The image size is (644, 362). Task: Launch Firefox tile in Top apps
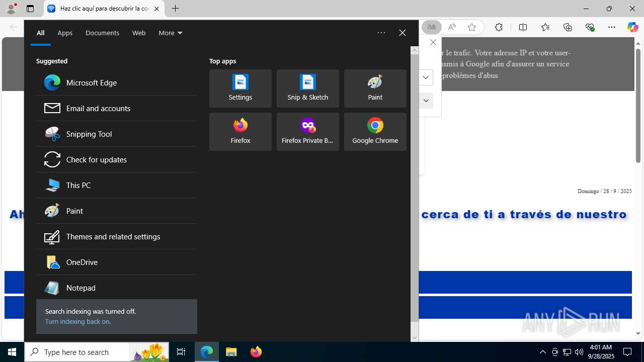240,132
